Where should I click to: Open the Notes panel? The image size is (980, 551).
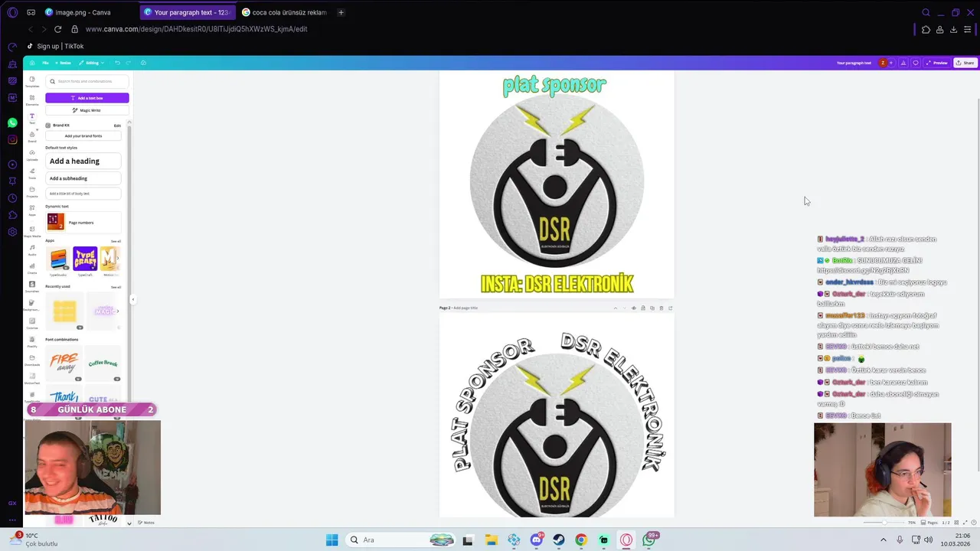click(147, 523)
